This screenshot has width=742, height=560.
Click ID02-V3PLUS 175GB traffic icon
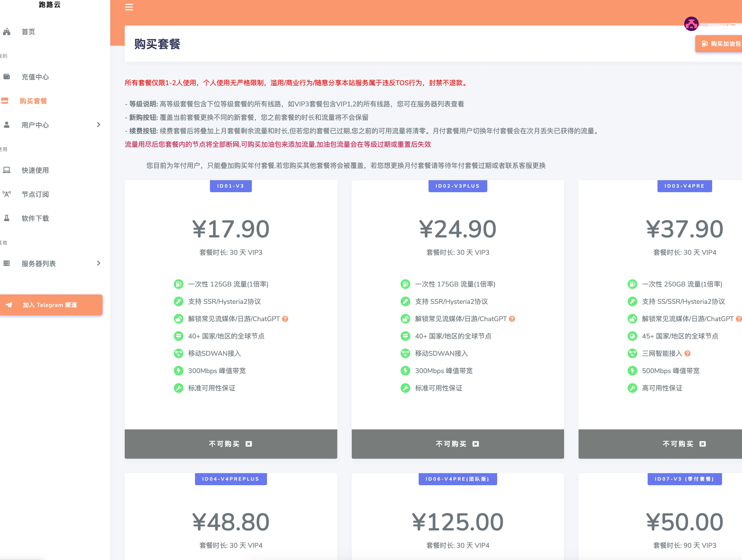[405, 284]
